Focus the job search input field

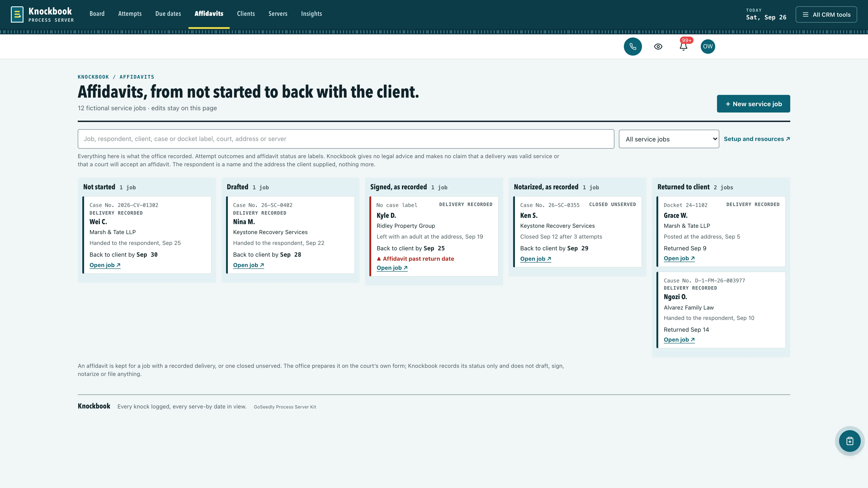point(346,139)
